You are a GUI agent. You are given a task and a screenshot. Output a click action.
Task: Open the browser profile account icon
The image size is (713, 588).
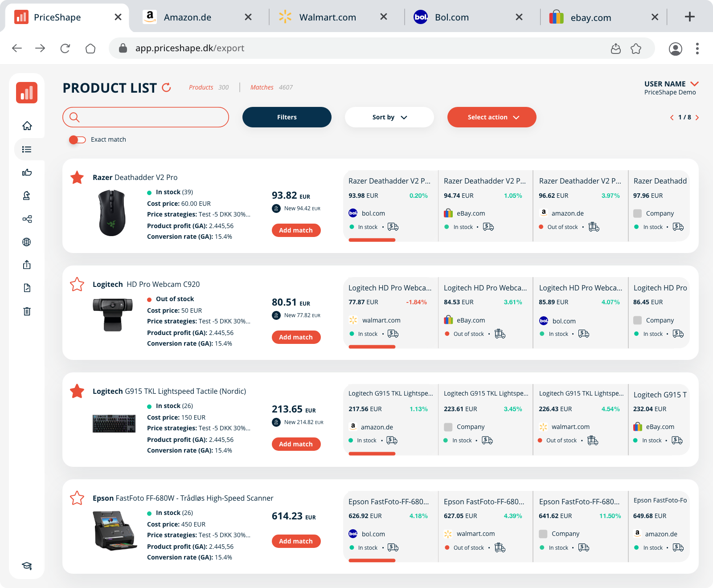tap(676, 49)
